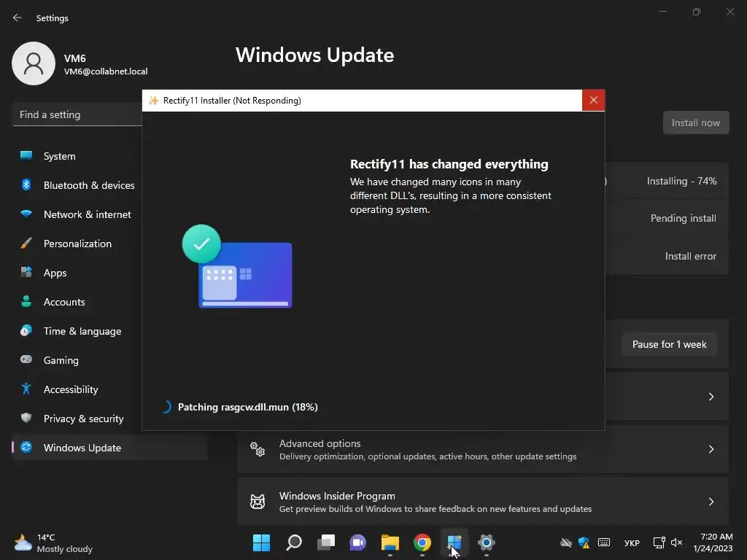Open the weather widget showing 14°C
This screenshot has height=560, width=747.
click(53, 542)
